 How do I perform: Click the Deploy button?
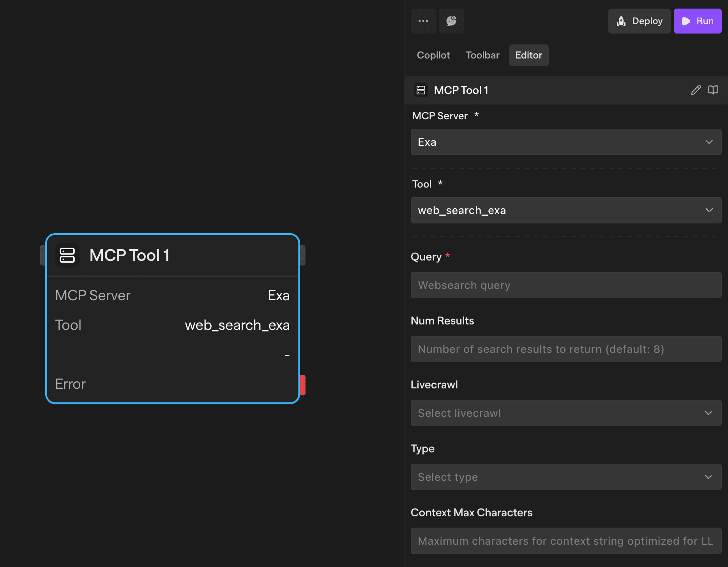point(639,21)
